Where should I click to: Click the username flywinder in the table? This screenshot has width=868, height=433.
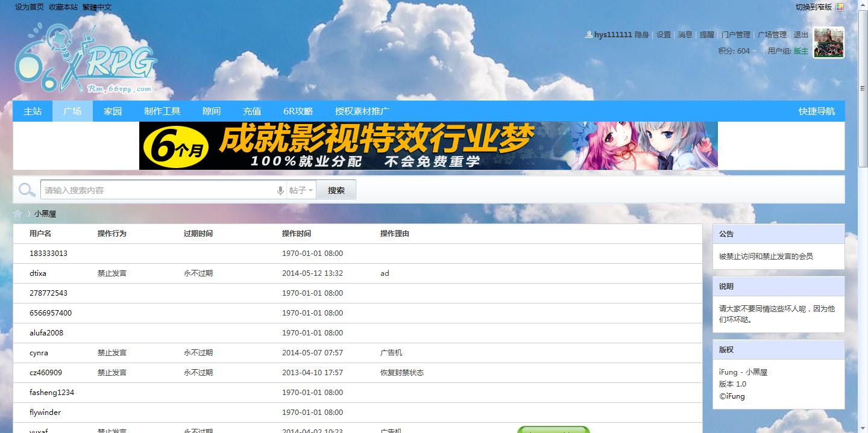(45, 413)
